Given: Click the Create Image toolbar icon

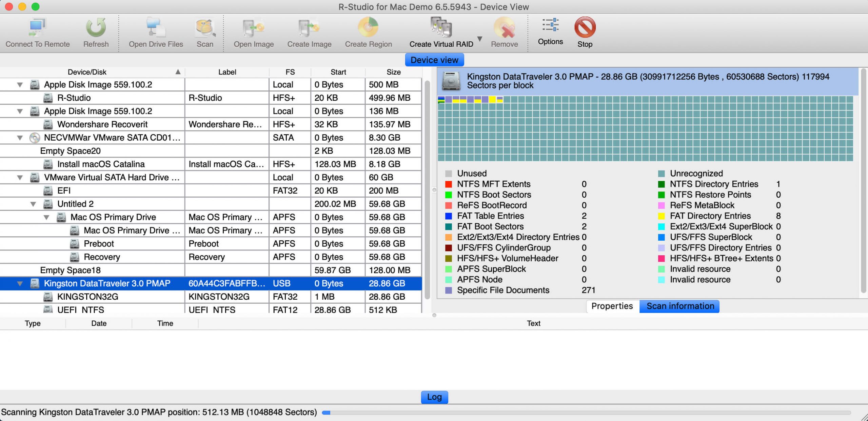Looking at the screenshot, I should tap(309, 27).
